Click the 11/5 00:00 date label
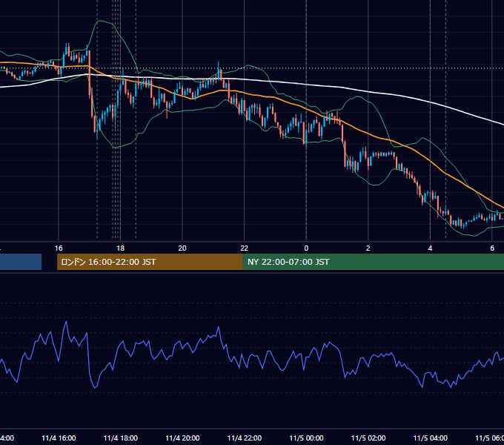This screenshot has width=504, height=445. tap(306, 438)
